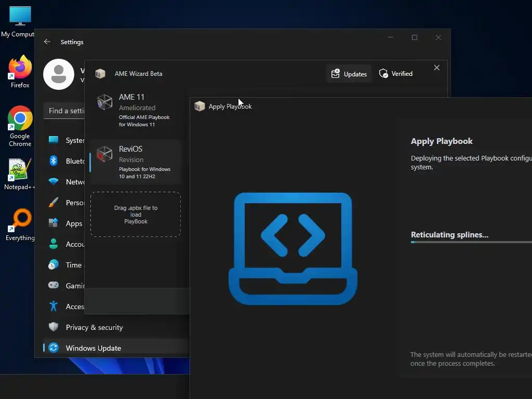The height and width of the screenshot is (399, 532).
Task: Click the Apps icon in Settings sidebar
Action: (54, 223)
